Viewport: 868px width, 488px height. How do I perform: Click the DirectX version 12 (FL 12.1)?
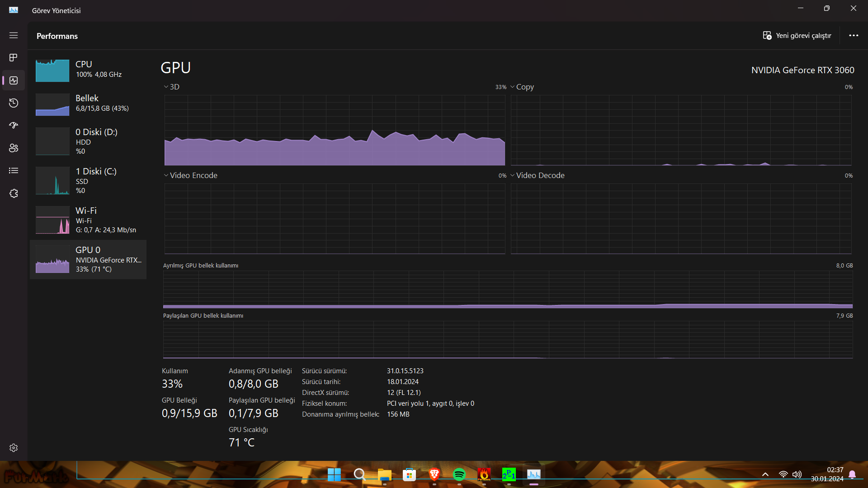[404, 393]
